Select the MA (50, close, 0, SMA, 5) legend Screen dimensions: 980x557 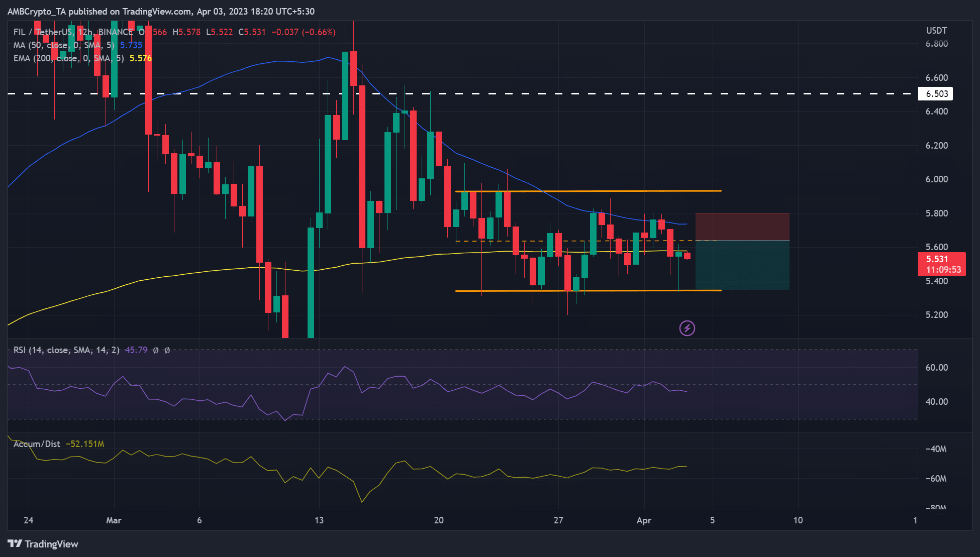(64, 45)
